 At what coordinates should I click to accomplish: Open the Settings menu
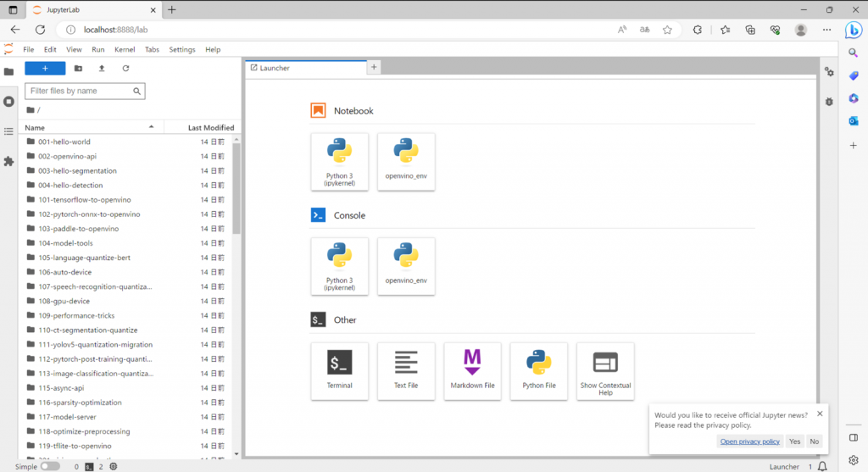[182, 49]
